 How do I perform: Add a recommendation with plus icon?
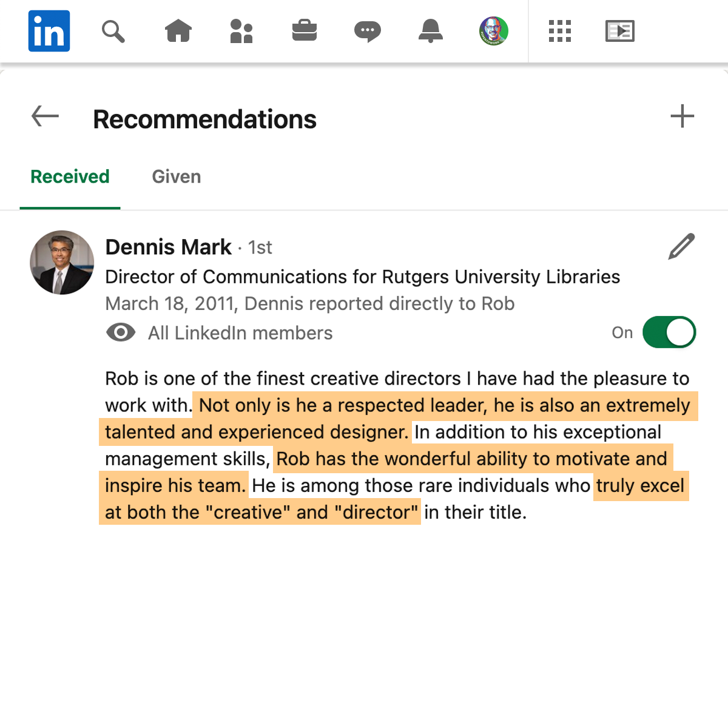[x=682, y=116]
